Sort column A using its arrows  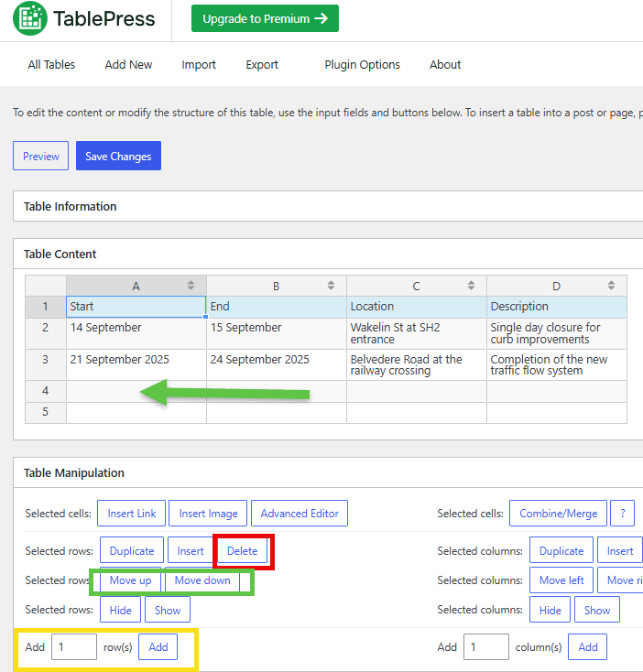point(191,286)
